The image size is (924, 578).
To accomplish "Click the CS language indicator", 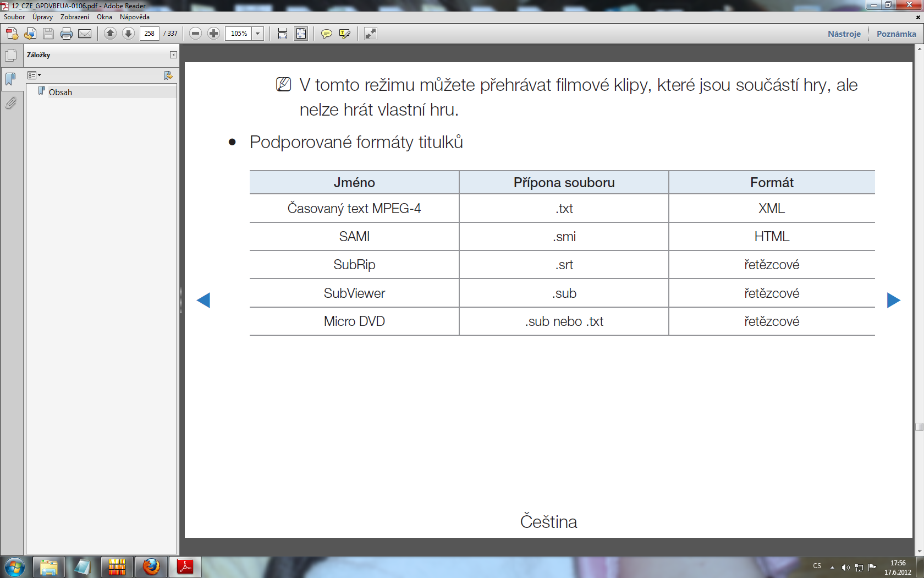I will click(x=817, y=566).
